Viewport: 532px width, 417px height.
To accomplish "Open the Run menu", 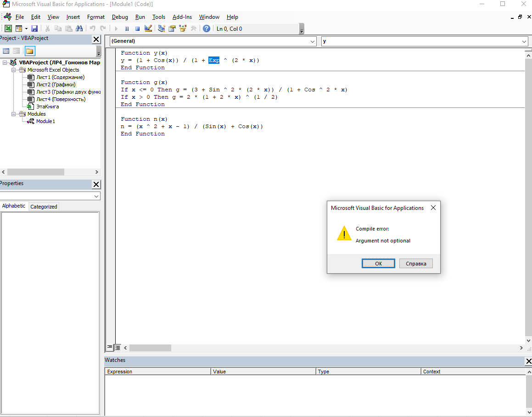I will tap(140, 17).
